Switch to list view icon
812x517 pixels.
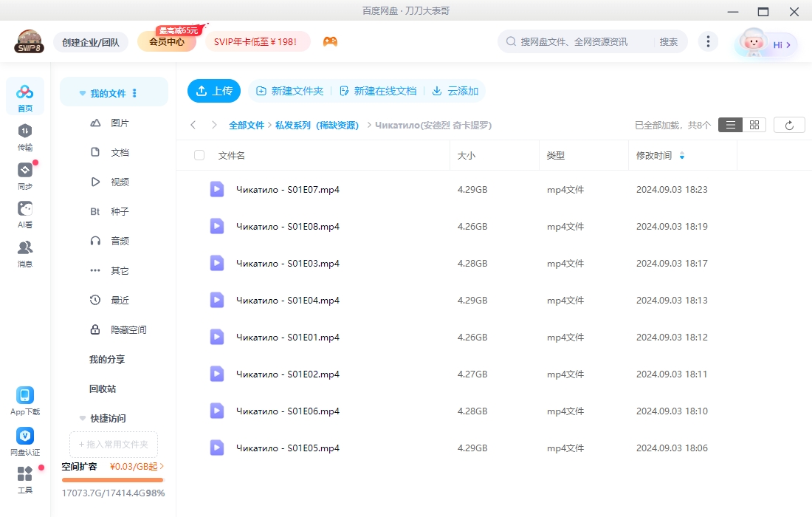tap(730, 125)
